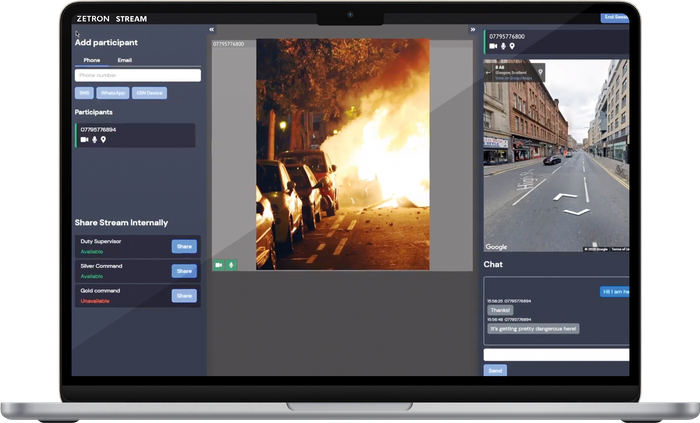The width and height of the screenshot is (700, 423).
Task: Collapse left panel with double chevron
Action: point(211,30)
